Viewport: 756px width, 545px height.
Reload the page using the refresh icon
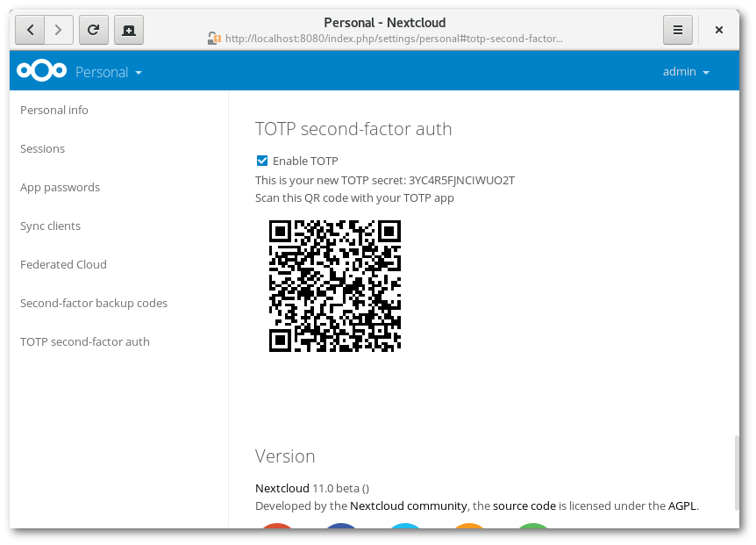(x=94, y=29)
